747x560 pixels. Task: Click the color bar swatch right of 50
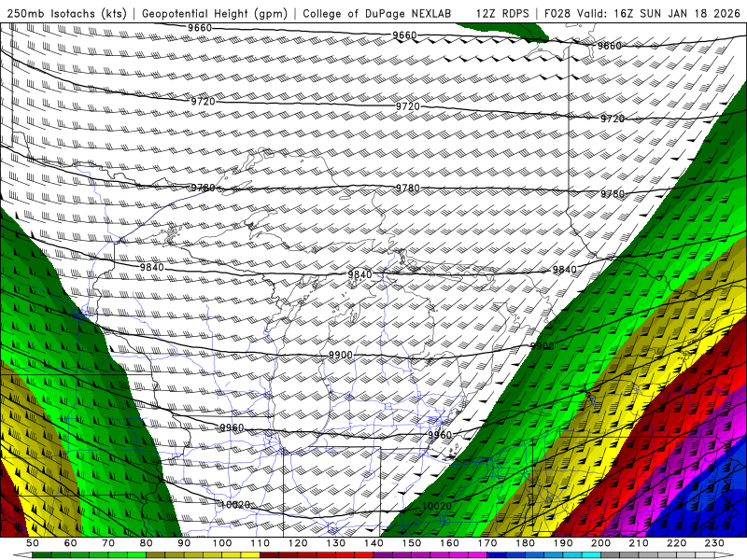pyautogui.click(x=42, y=555)
